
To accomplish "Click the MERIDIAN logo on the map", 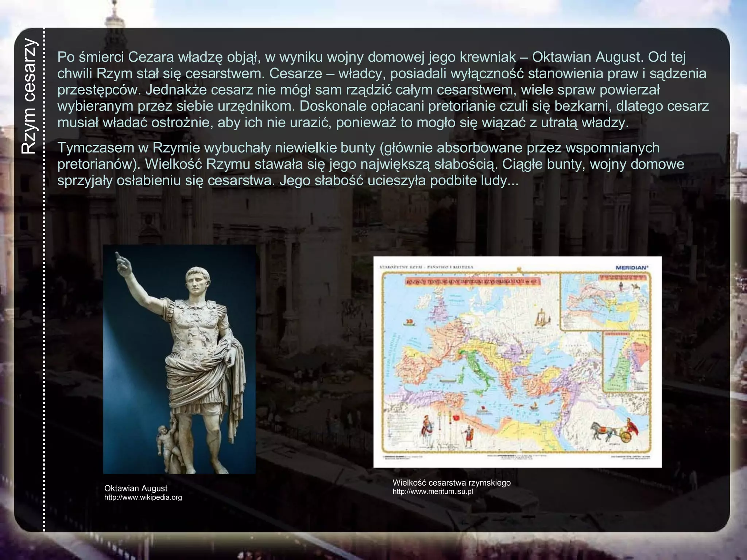I will (x=632, y=267).
